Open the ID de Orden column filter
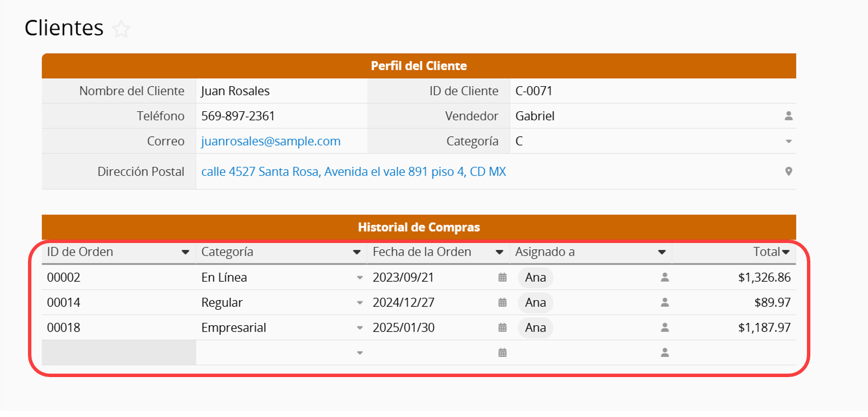 (x=185, y=252)
